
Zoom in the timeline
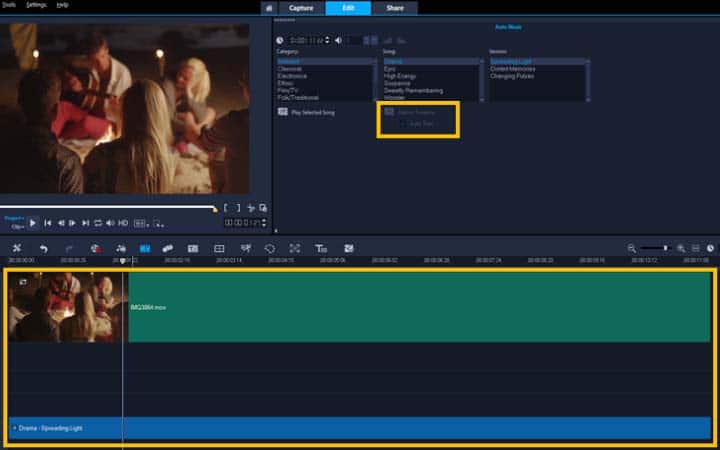tap(681, 248)
